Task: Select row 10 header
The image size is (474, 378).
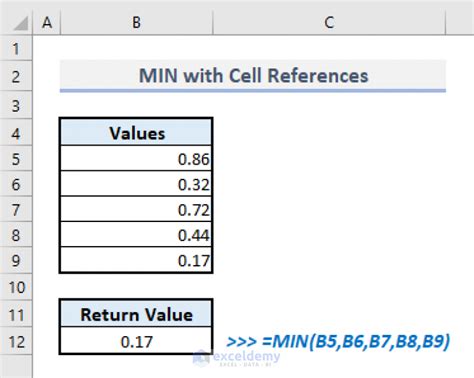Action: [16, 287]
